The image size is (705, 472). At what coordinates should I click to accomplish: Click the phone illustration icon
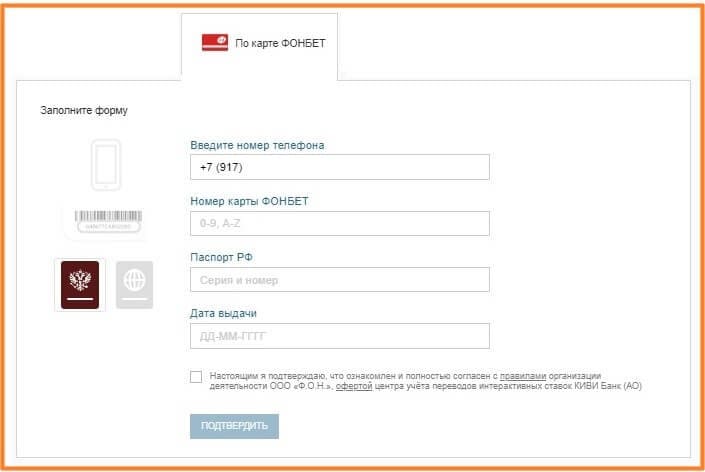(x=106, y=165)
